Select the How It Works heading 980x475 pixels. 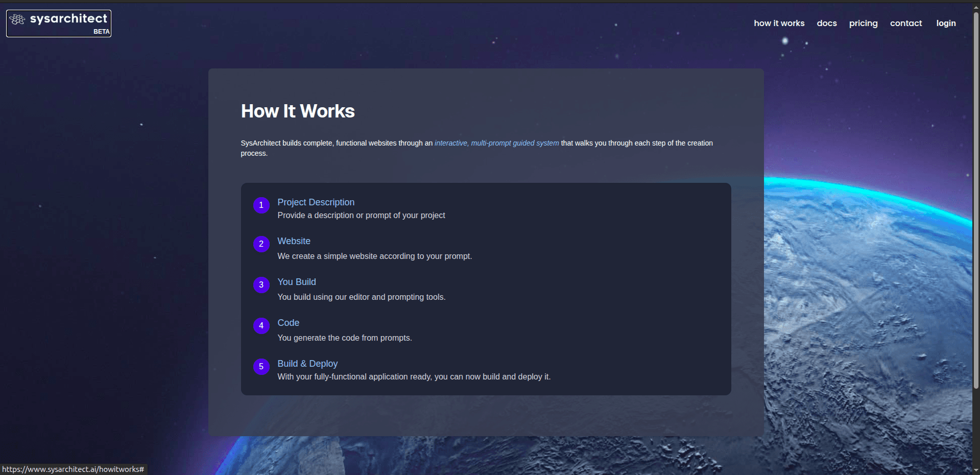pyautogui.click(x=298, y=111)
